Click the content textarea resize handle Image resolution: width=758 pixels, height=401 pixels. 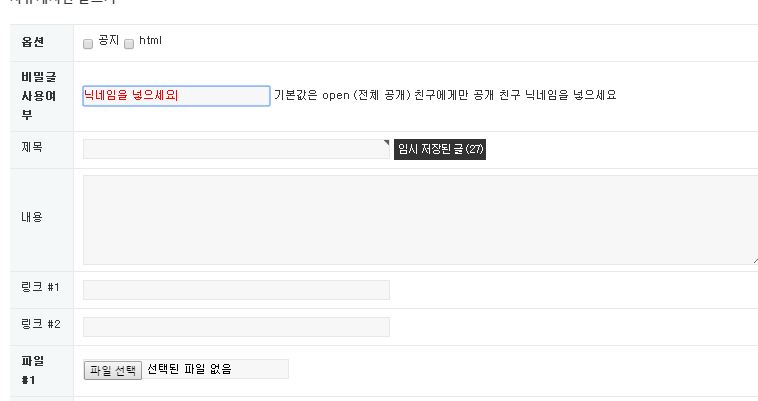[x=753, y=259]
